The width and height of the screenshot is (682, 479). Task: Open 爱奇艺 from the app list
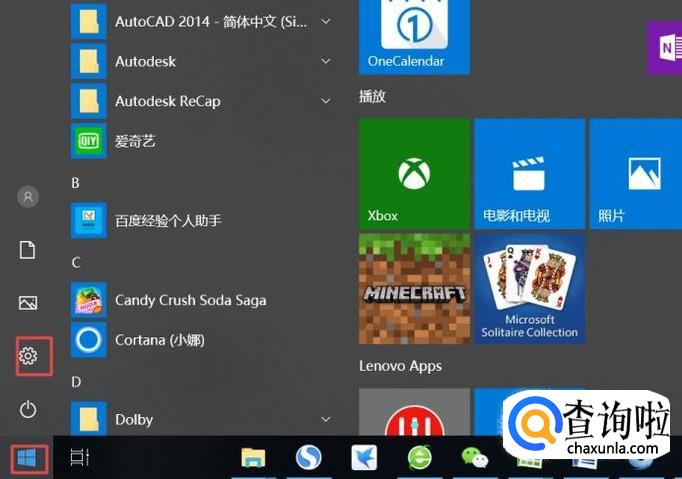pyautogui.click(x=135, y=141)
